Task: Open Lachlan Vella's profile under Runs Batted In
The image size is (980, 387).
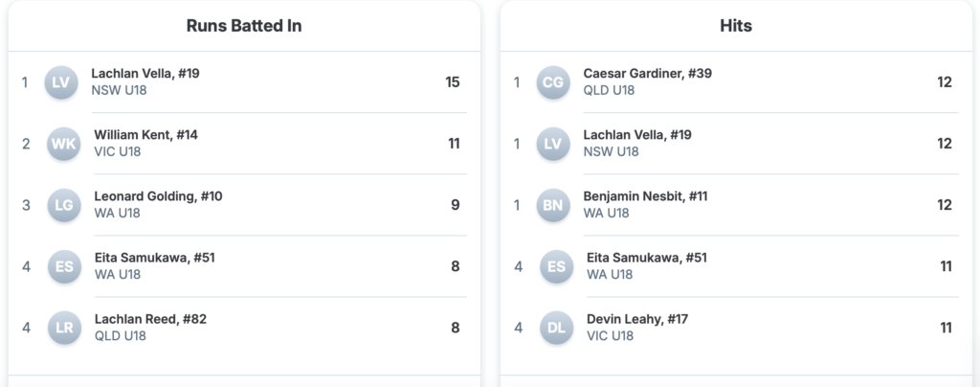Action: pyautogui.click(x=145, y=74)
